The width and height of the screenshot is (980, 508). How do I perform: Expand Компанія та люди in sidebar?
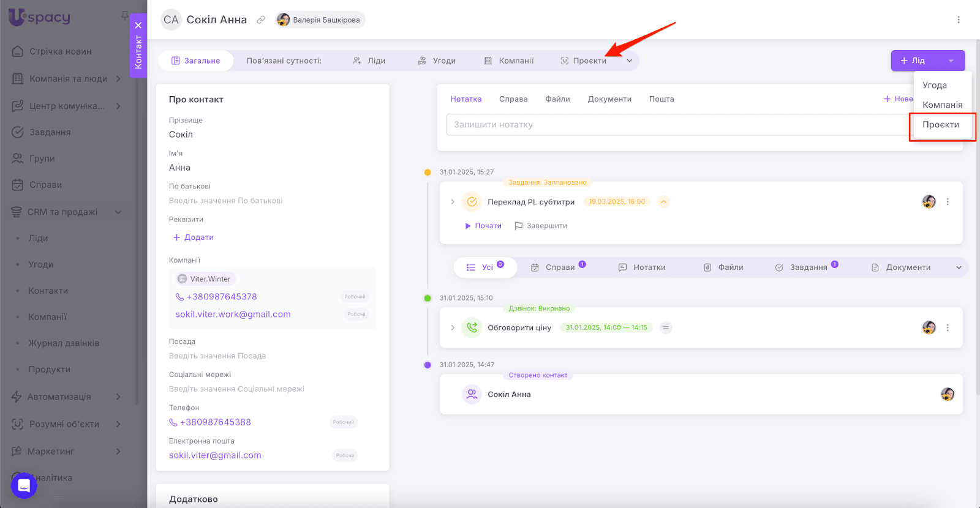pyautogui.click(x=118, y=78)
